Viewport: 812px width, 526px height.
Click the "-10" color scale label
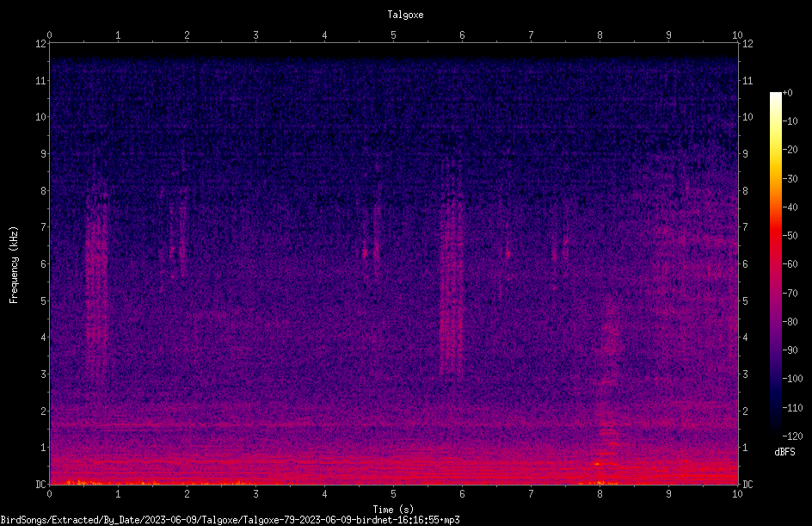pyautogui.click(x=790, y=121)
